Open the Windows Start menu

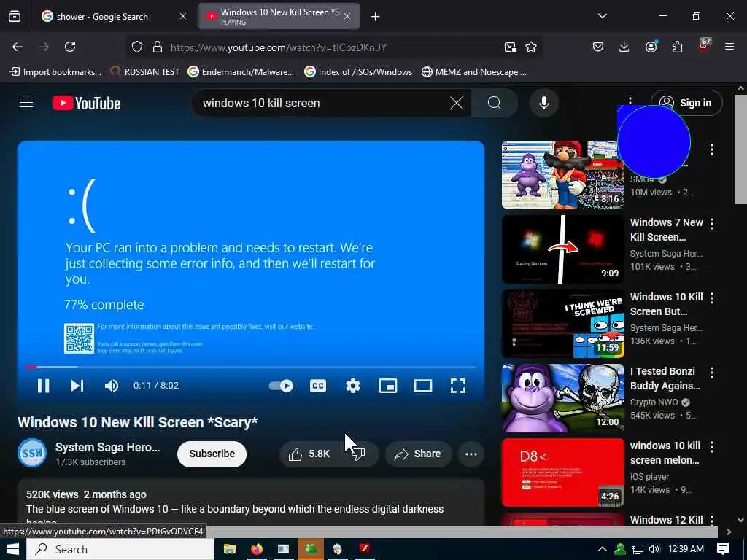pos(13,549)
